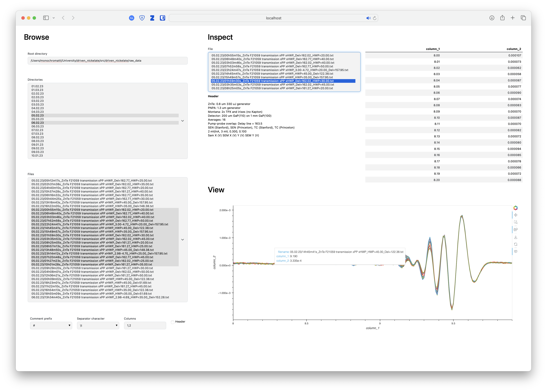The height and width of the screenshot is (392, 547).
Task: Open the Separator character dropdown
Action: [98, 325]
